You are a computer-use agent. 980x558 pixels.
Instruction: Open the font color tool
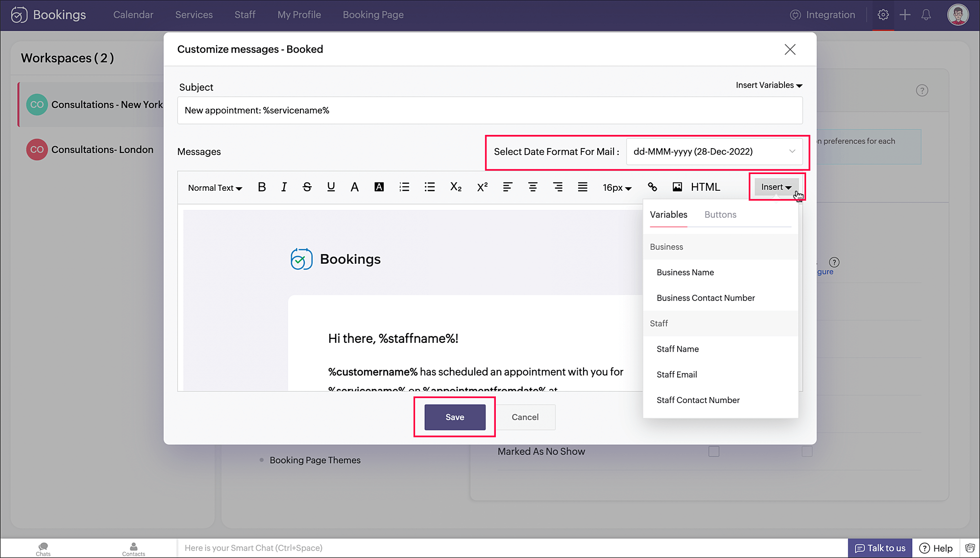point(354,187)
